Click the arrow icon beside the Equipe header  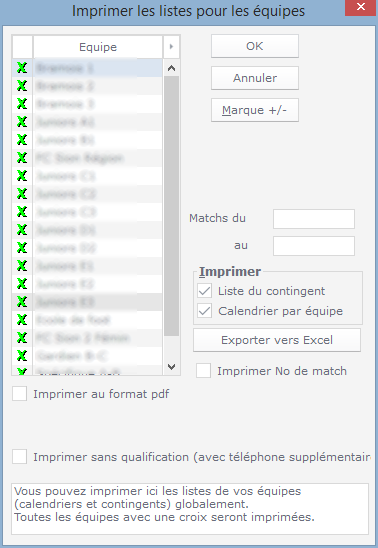(171, 46)
